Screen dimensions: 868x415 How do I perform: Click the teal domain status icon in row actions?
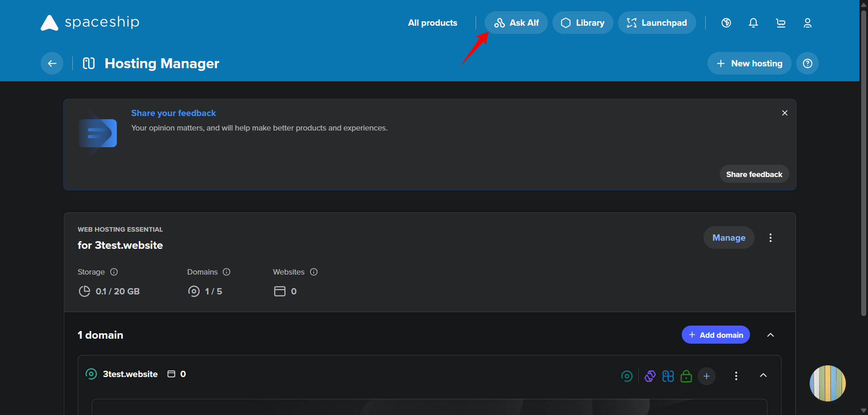(627, 376)
